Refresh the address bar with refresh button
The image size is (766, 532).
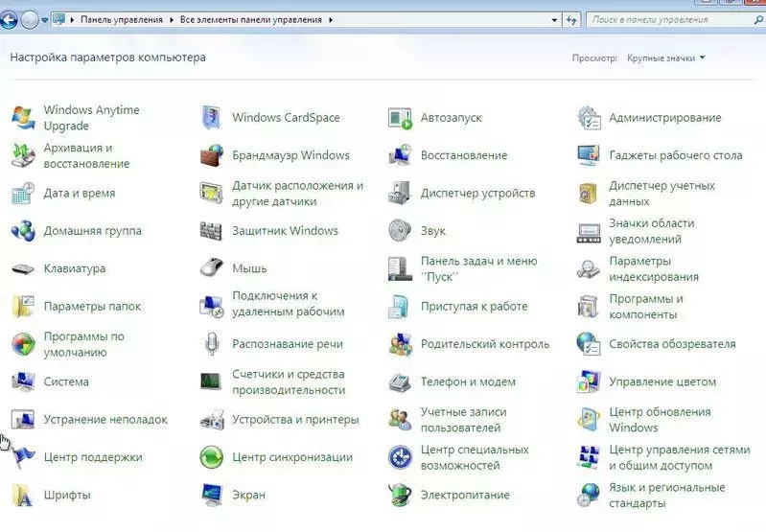point(571,20)
